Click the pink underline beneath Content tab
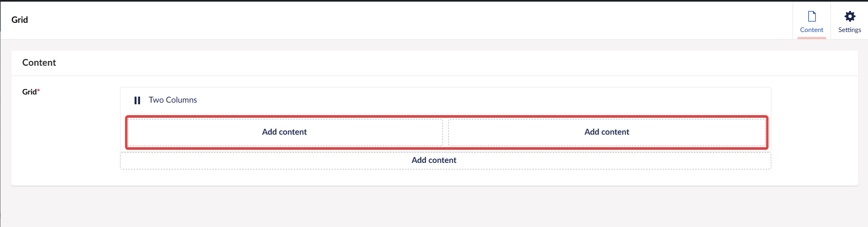This screenshot has width=868, height=227. 812,38
